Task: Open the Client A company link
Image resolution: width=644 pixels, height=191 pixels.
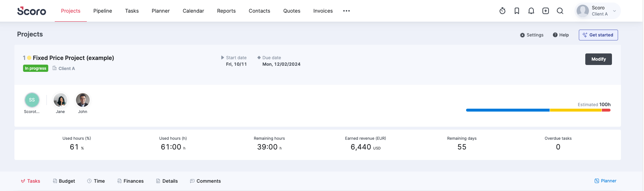Action: (64, 68)
